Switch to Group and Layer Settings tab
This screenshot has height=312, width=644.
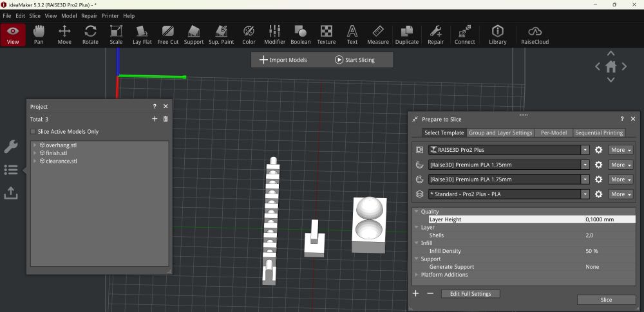(x=500, y=133)
